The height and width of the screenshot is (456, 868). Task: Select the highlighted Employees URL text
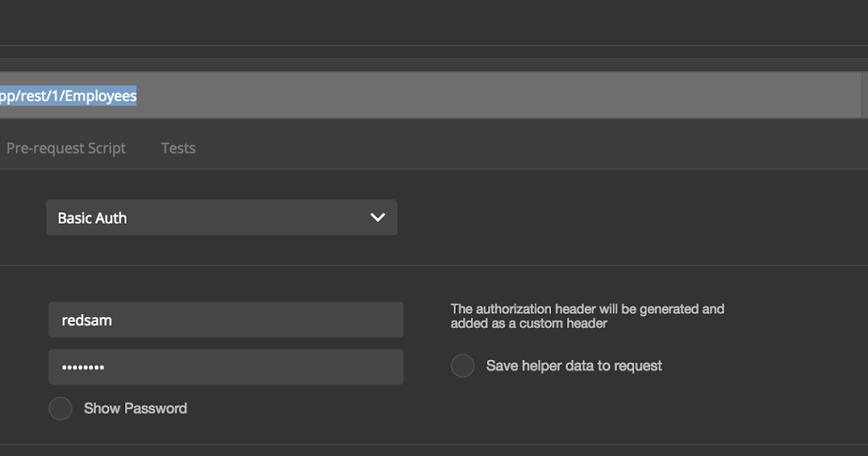click(x=69, y=95)
